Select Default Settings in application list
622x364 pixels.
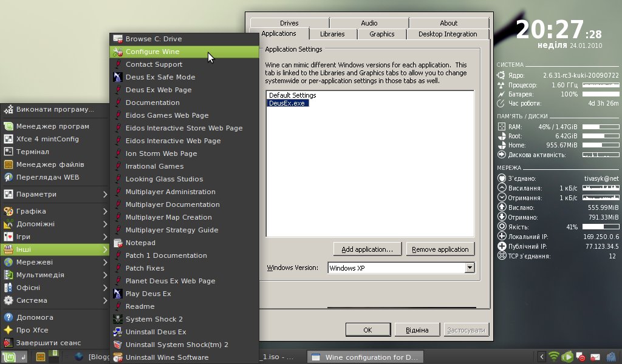292,95
